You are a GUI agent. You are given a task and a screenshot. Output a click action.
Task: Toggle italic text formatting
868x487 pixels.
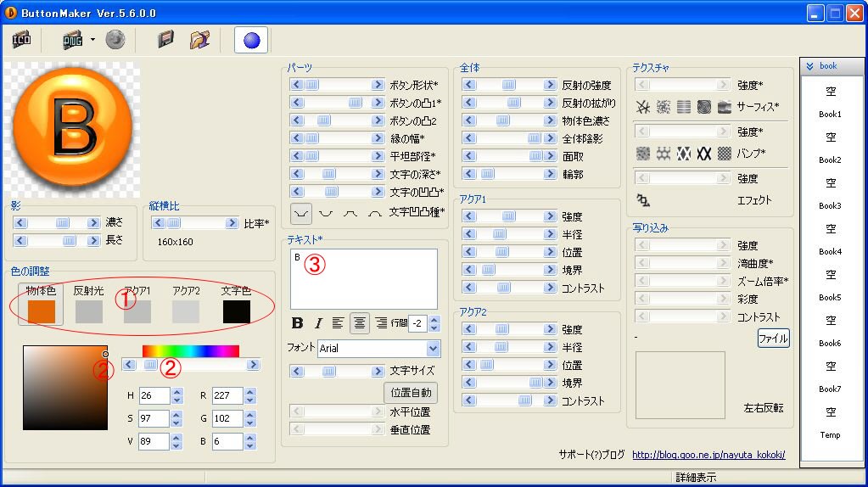point(318,323)
